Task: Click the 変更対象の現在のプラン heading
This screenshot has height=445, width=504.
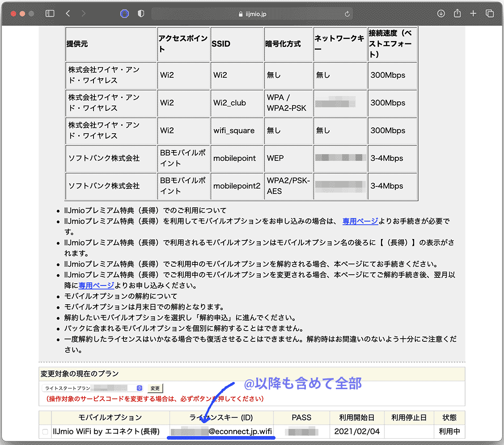Action: point(80,374)
